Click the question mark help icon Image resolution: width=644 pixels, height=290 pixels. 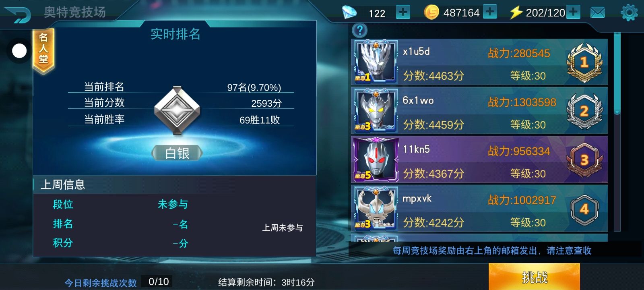click(359, 30)
